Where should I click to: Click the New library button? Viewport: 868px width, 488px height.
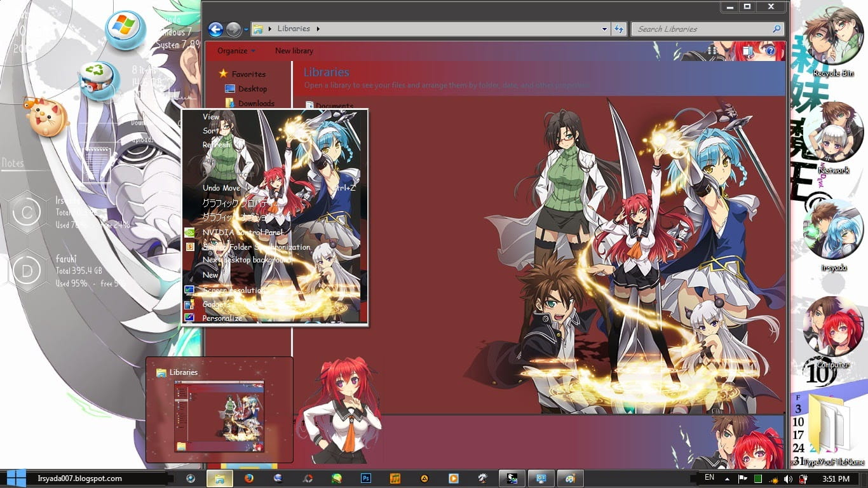[294, 51]
